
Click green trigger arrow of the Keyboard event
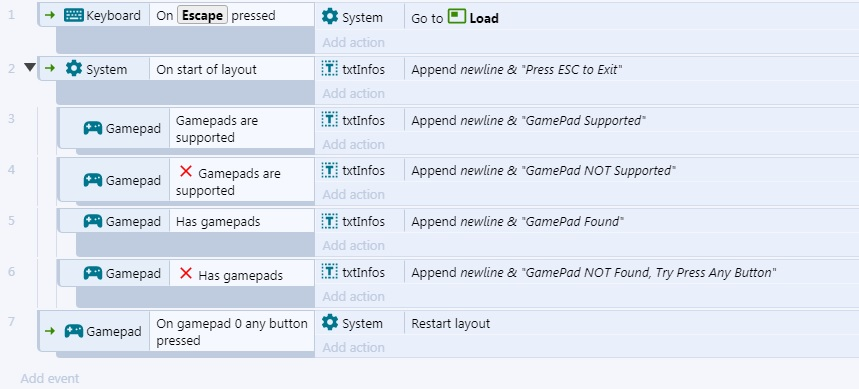[x=50, y=15]
